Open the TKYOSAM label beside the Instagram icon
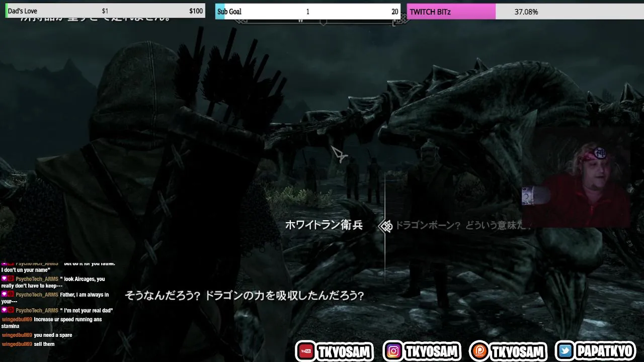644x362 pixels. tap(432, 351)
